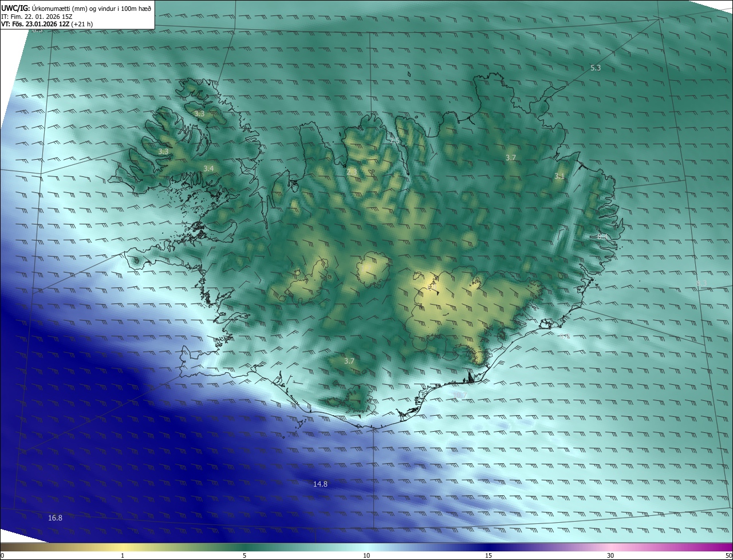The height and width of the screenshot is (560, 733).
Task: Click the 10 tick on the color scale
Action: coord(366,555)
